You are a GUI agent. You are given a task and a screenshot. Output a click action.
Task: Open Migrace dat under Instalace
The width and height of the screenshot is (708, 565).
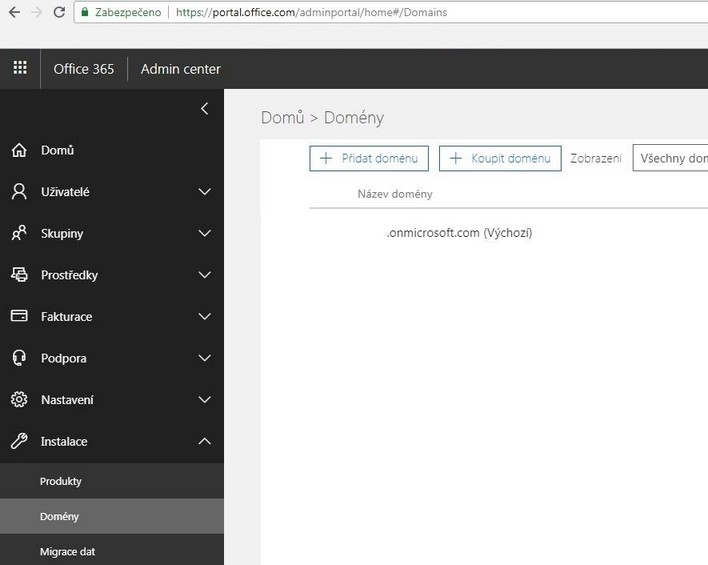click(x=112, y=551)
